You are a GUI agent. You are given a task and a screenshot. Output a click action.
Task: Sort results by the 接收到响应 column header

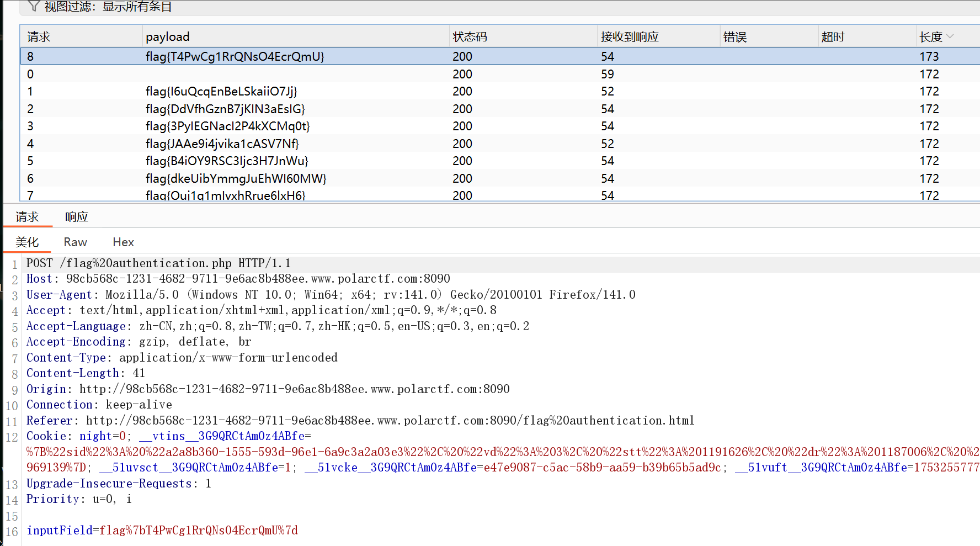point(630,37)
